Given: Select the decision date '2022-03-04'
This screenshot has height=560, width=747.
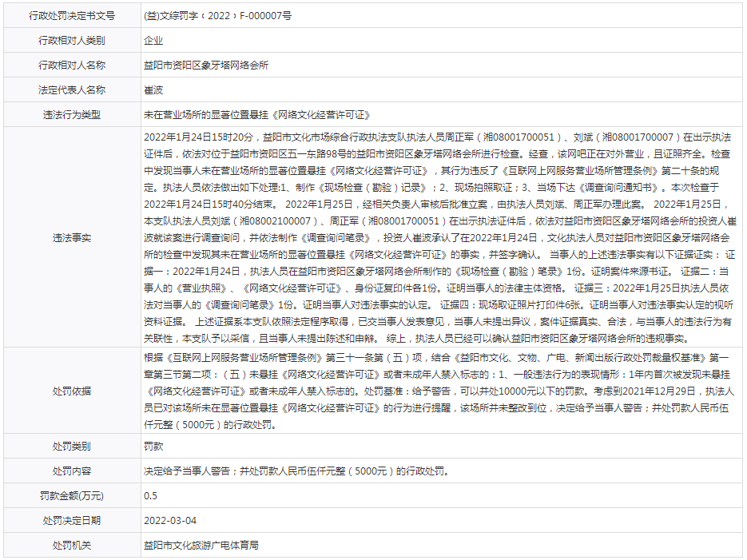Looking at the screenshot, I should [170, 521].
